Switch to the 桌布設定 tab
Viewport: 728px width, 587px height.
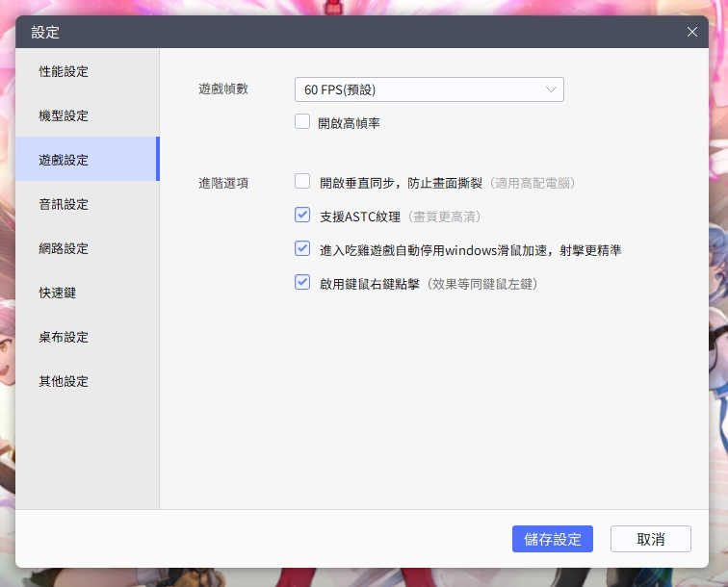coord(64,338)
